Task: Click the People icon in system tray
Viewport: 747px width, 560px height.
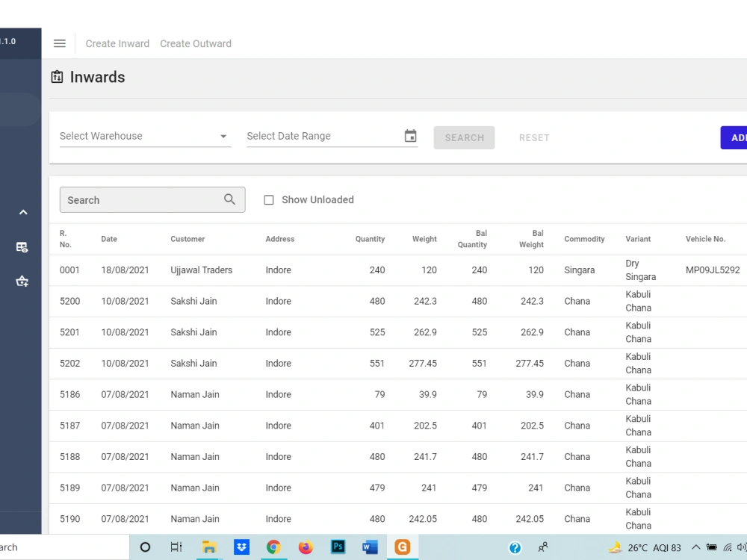Action: pos(542,547)
